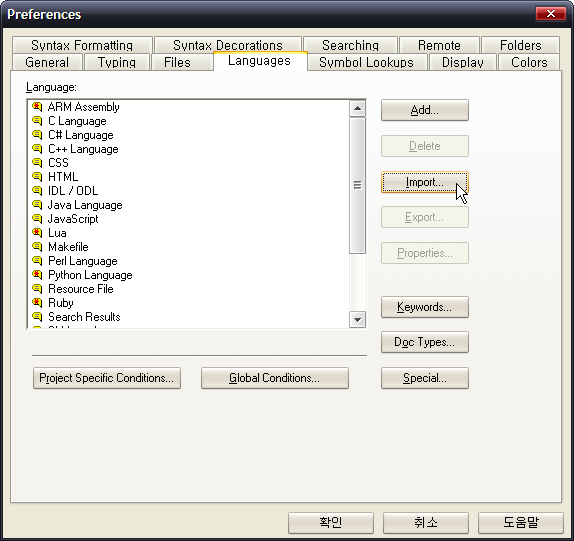Click the language list scroll up arrow
The image size is (574, 541).
[x=357, y=108]
